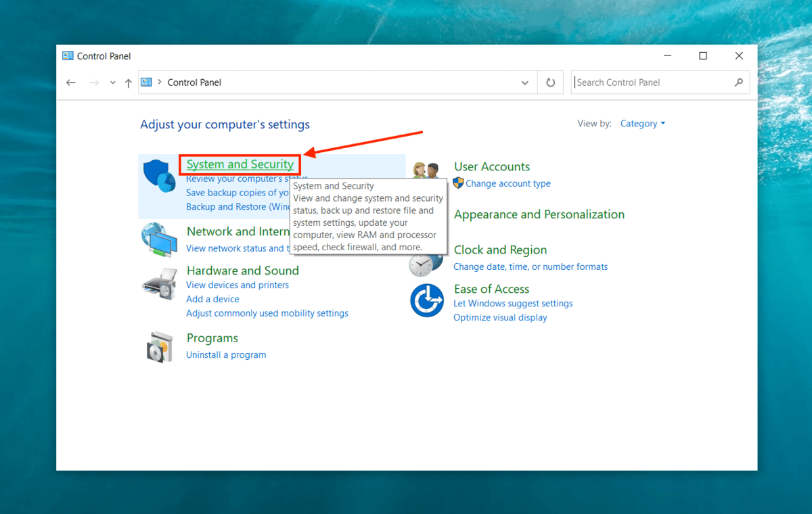812x514 pixels.
Task: Click the "Adjust your computer's settings" heading
Action: (225, 124)
